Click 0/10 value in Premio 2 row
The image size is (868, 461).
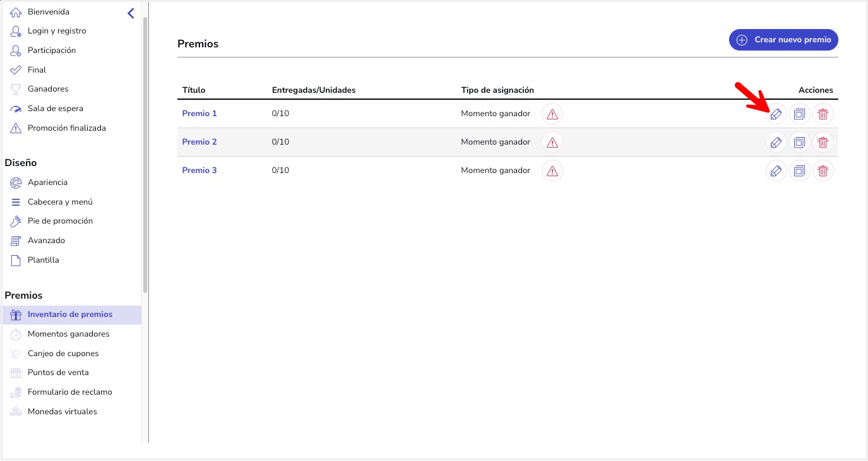(280, 142)
